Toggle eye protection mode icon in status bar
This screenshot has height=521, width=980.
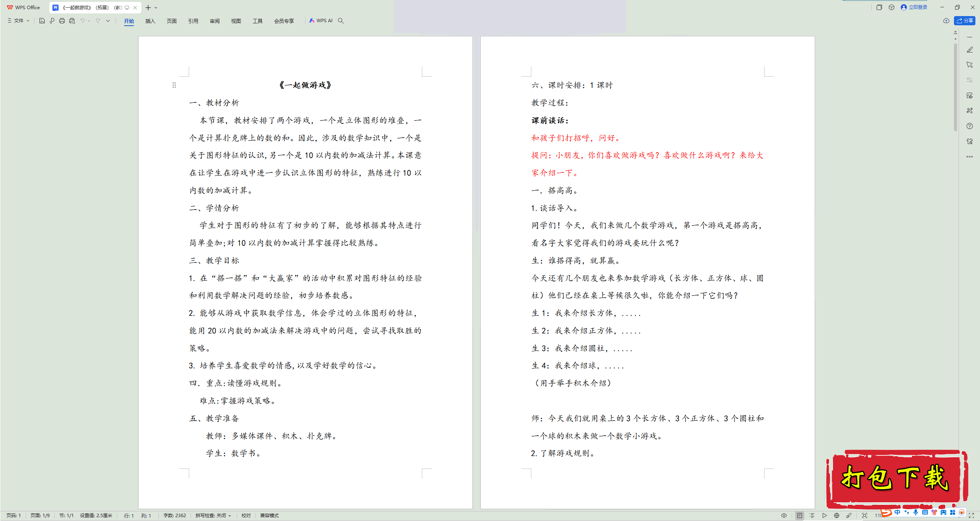coord(784,516)
